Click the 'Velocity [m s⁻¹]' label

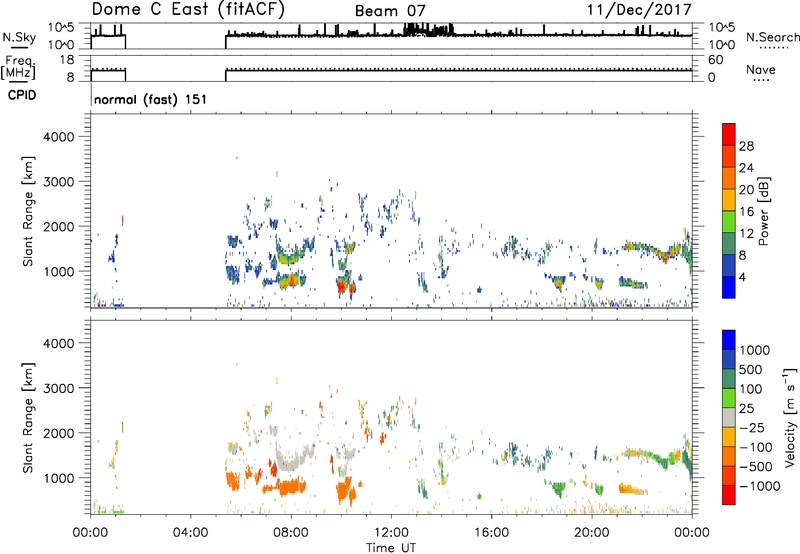790,417
